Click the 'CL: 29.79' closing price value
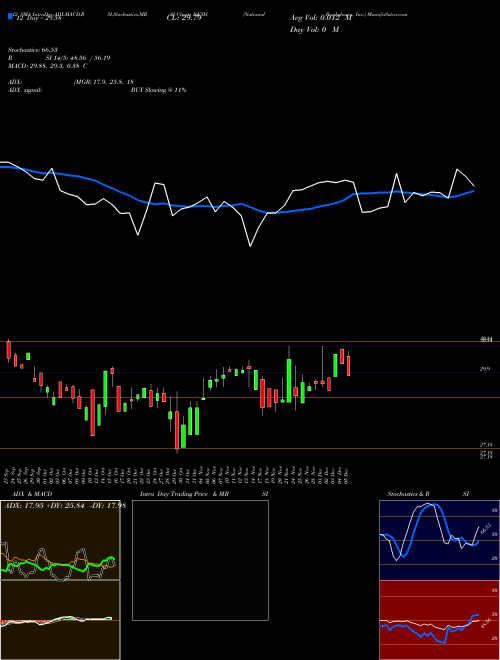This screenshot has width=500, height=660. point(184,18)
